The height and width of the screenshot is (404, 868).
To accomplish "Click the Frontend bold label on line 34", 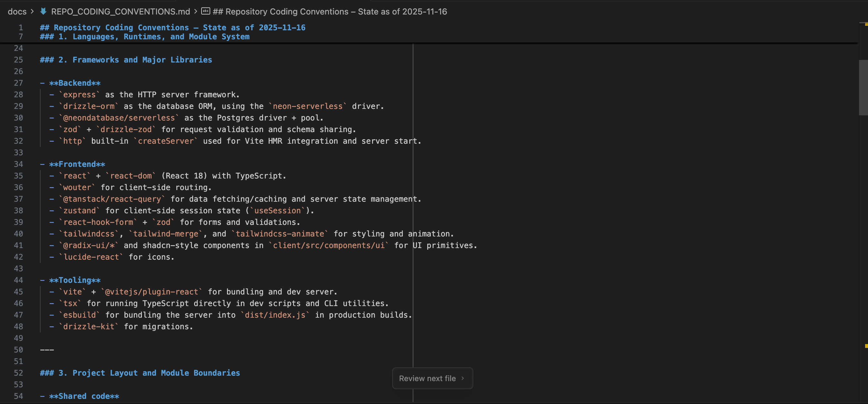I will point(77,164).
